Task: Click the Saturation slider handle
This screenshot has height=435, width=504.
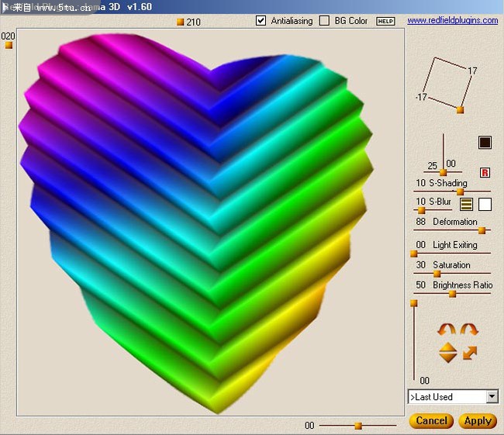Action: (x=437, y=273)
